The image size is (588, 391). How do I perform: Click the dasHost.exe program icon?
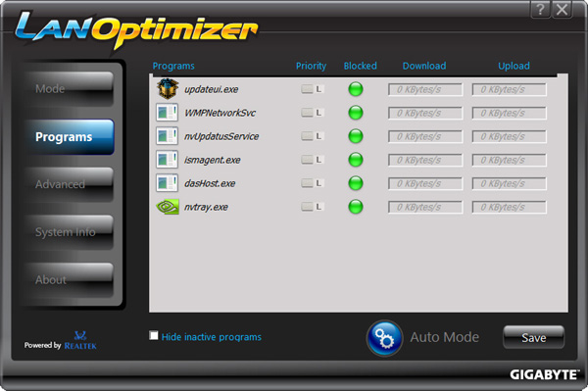pyautogui.click(x=167, y=183)
